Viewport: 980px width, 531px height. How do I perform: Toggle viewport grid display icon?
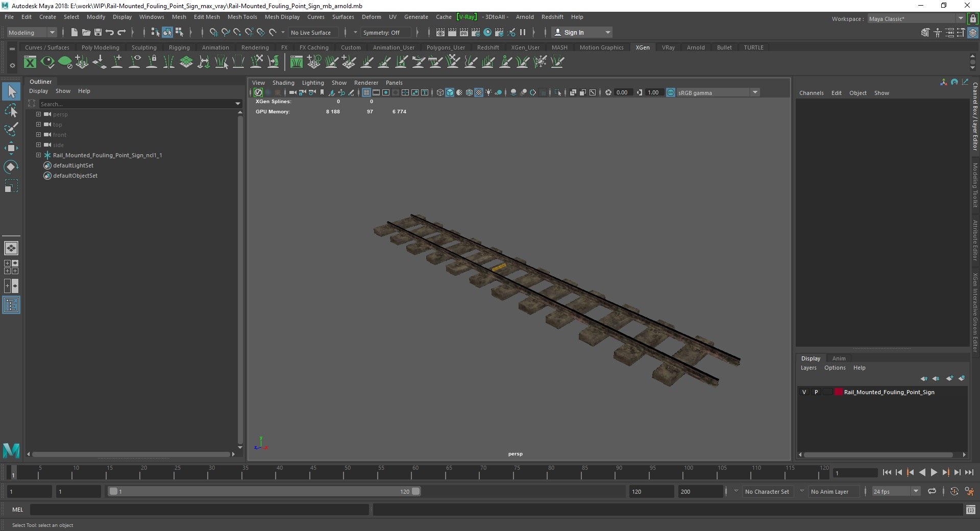[366, 92]
